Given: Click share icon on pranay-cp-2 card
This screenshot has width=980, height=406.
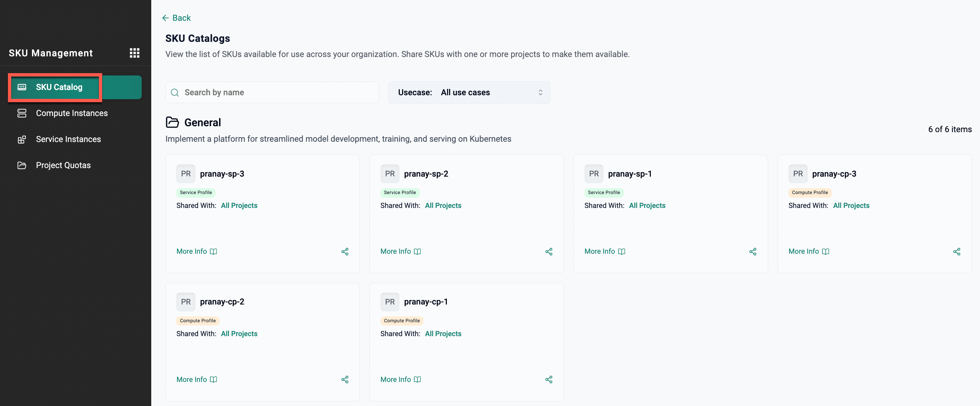Looking at the screenshot, I should tap(345, 379).
